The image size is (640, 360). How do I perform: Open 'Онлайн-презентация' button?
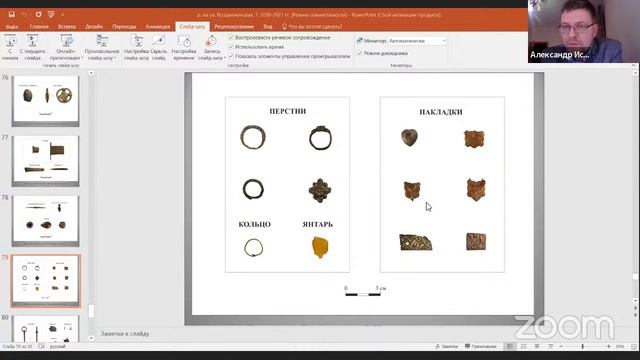tap(66, 47)
